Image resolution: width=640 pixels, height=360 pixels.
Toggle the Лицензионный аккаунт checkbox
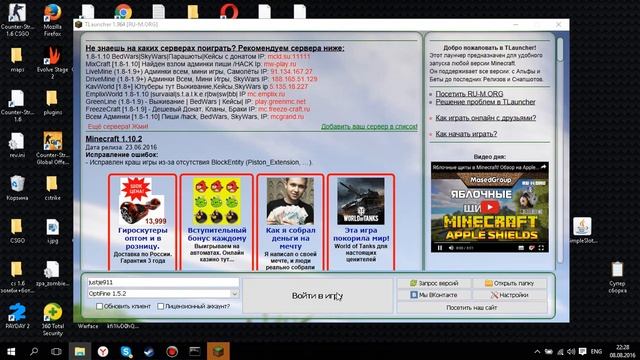[160, 306]
